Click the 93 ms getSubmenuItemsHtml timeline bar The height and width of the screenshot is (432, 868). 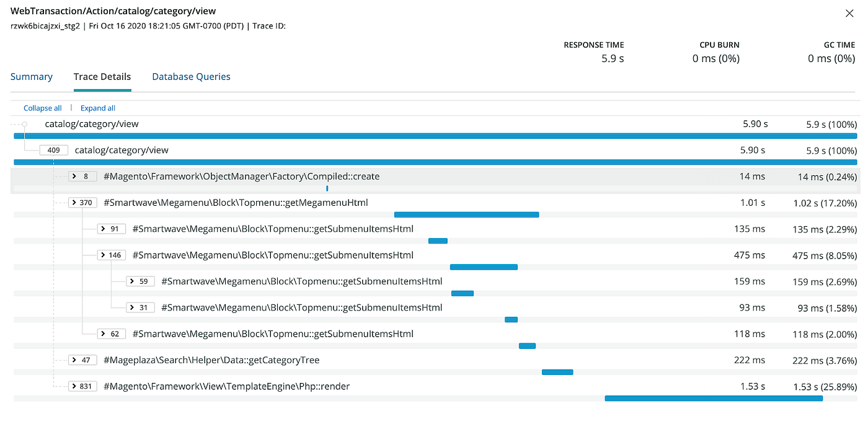[x=511, y=319]
